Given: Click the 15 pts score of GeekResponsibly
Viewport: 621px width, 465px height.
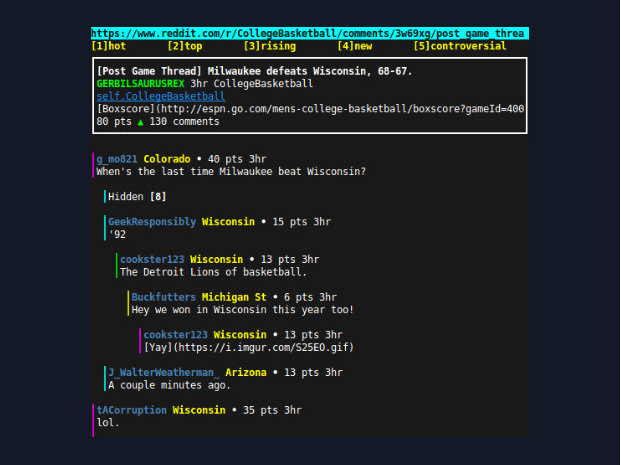Looking at the screenshot, I should pos(290,222).
